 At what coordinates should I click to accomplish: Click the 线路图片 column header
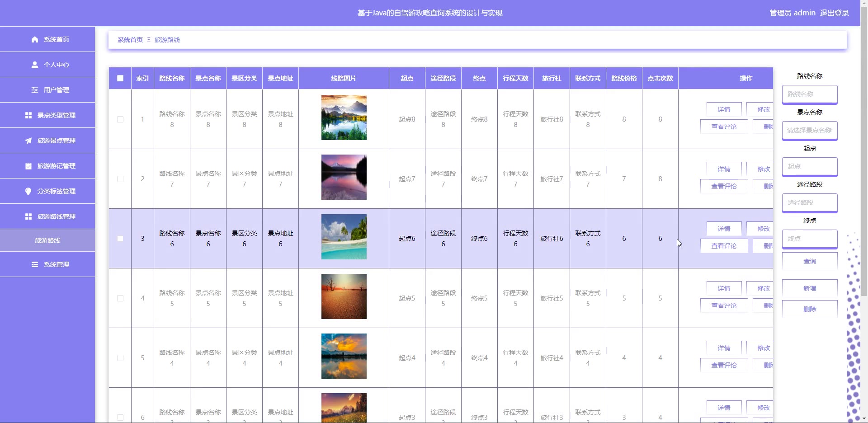pos(344,78)
